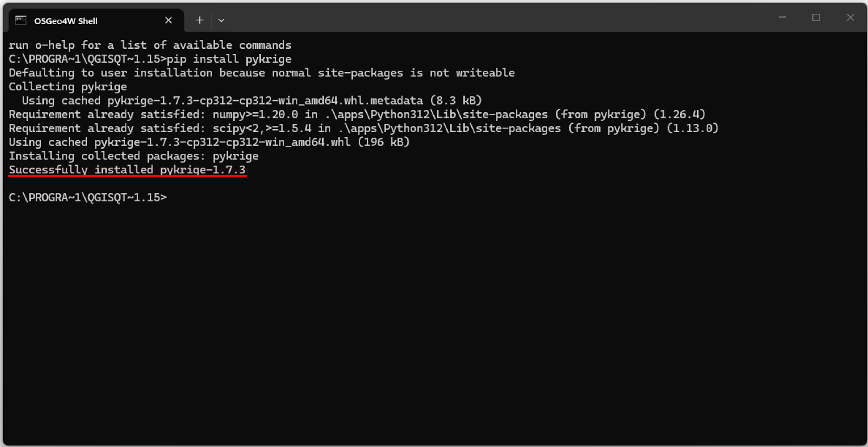Close the OSGeo4W Shell tab
This screenshot has height=447, width=868.
coord(168,20)
